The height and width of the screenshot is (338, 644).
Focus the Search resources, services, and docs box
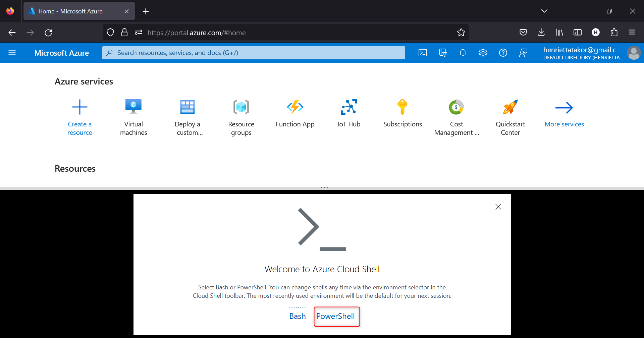(254, 53)
